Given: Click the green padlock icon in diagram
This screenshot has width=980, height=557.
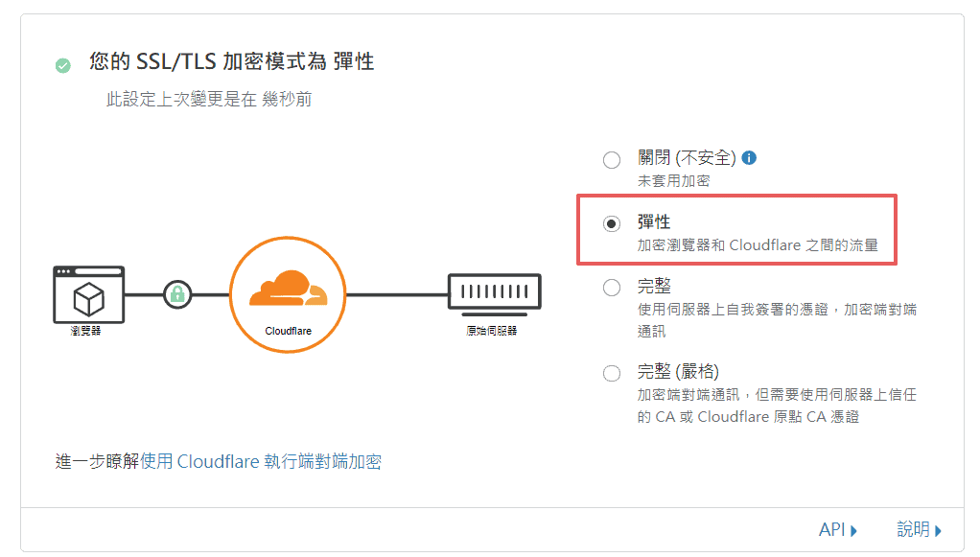Looking at the screenshot, I should (x=177, y=293).
